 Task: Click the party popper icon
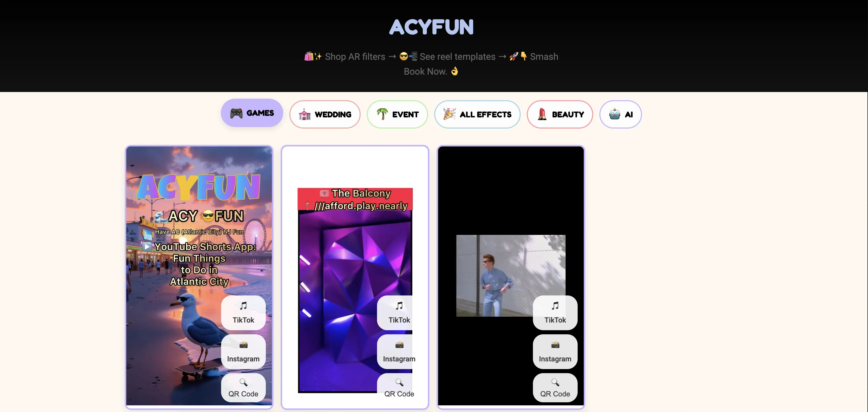click(449, 114)
